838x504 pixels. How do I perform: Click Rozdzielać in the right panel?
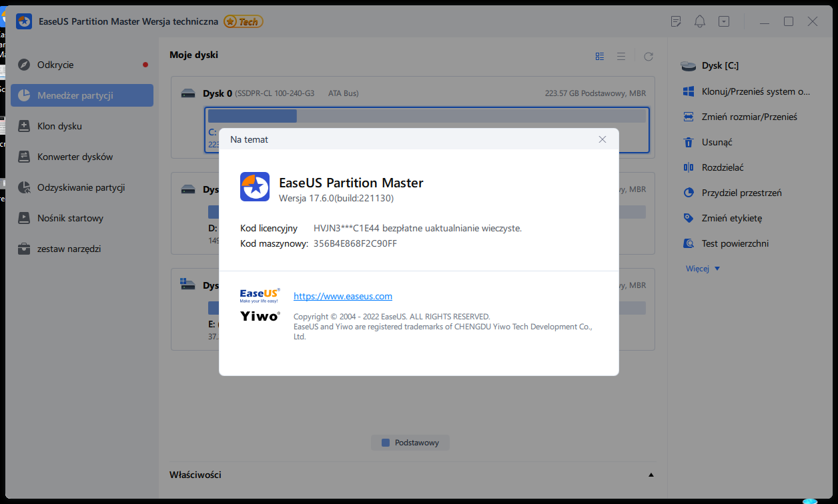point(723,167)
